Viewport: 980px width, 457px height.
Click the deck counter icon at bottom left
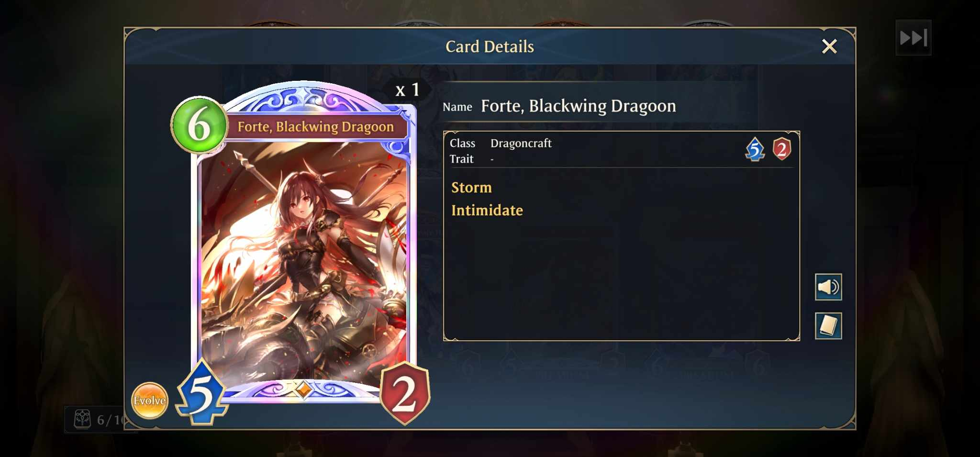coord(82,419)
